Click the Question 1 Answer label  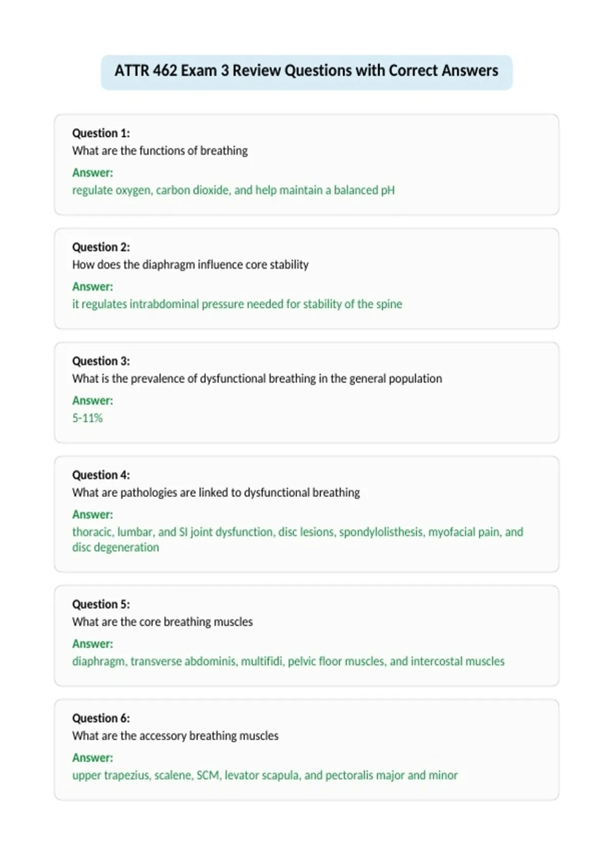pyautogui.click(x=92, y=173)
